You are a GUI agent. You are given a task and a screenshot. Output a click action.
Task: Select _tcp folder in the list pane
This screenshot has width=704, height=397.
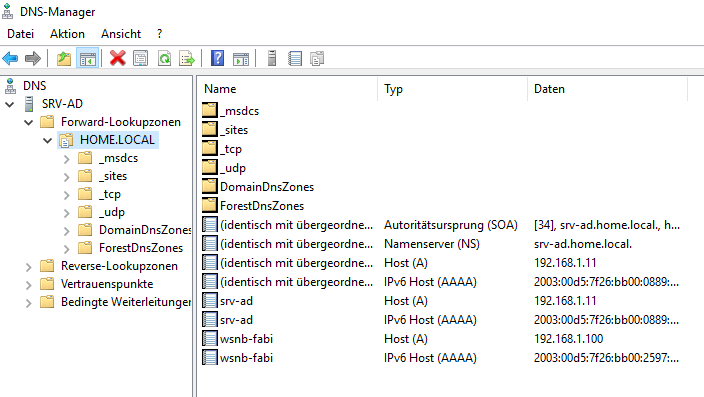231,149
